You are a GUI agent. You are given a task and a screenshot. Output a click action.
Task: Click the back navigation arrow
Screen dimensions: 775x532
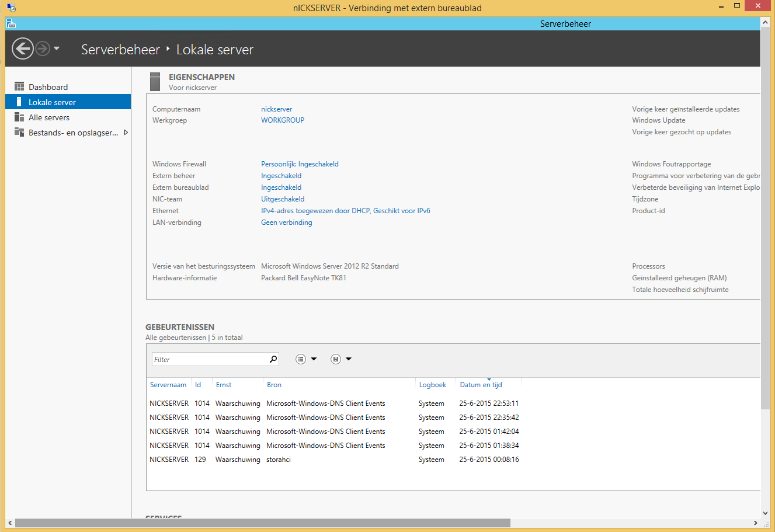coord(23,48)
